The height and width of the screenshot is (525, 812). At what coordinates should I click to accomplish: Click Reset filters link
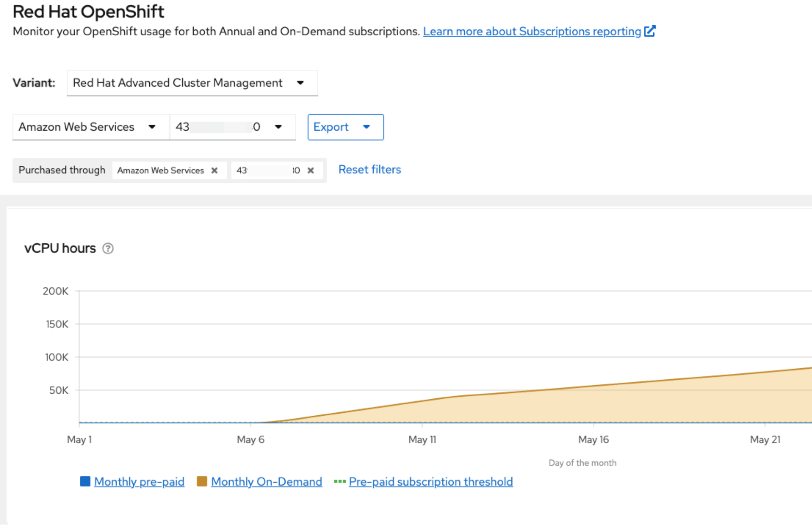coord(370,169)
